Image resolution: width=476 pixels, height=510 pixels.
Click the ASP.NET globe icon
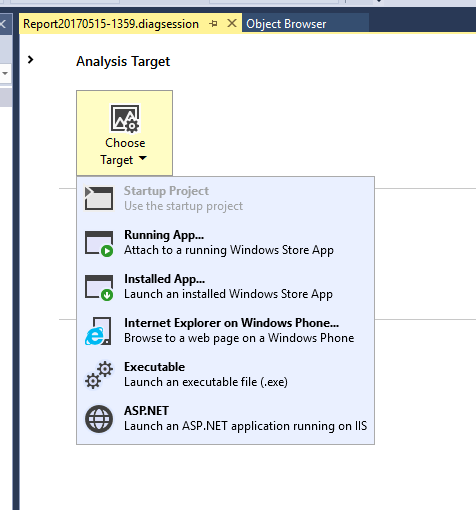[x=99, y=419]
